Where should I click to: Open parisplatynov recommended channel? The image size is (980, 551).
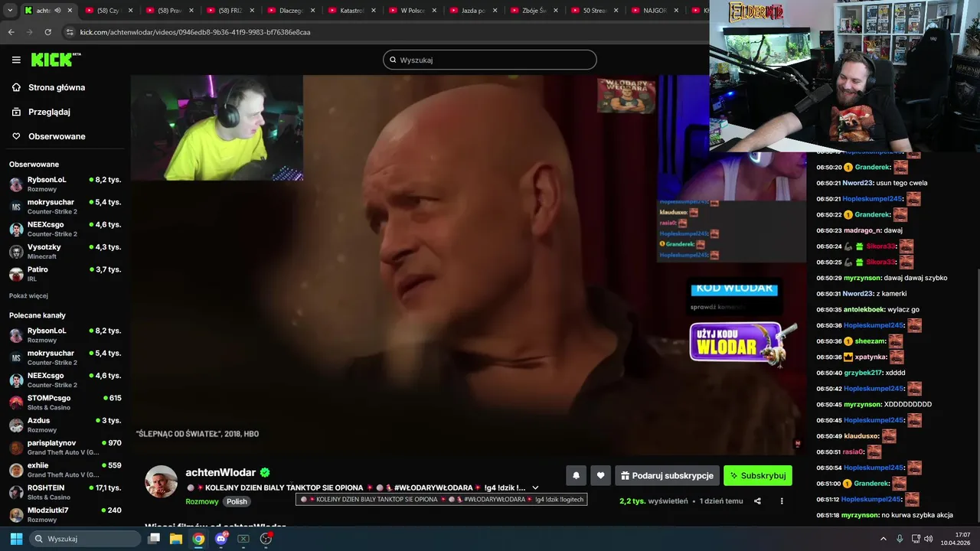pos(65,447)
